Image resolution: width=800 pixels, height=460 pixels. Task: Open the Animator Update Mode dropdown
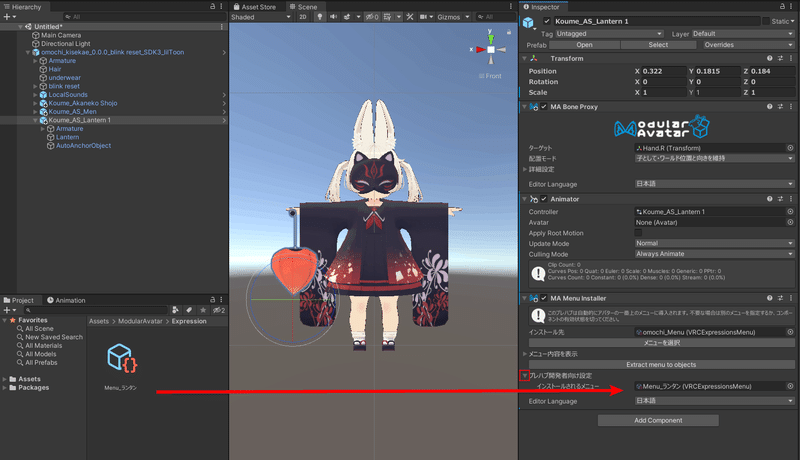pos(714,243)
